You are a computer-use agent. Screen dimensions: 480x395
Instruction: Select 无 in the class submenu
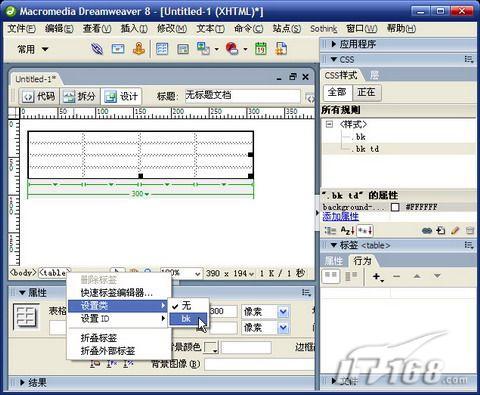tap(188, 305)
